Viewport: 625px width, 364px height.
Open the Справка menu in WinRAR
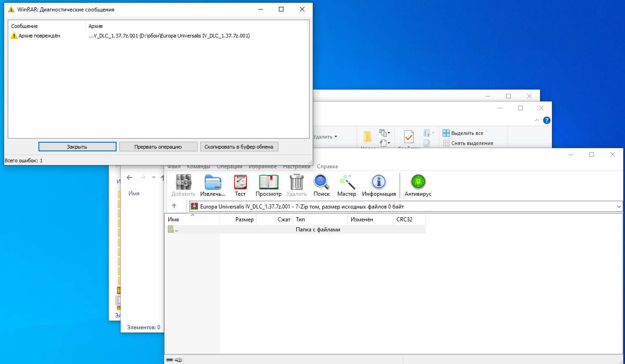327,166
